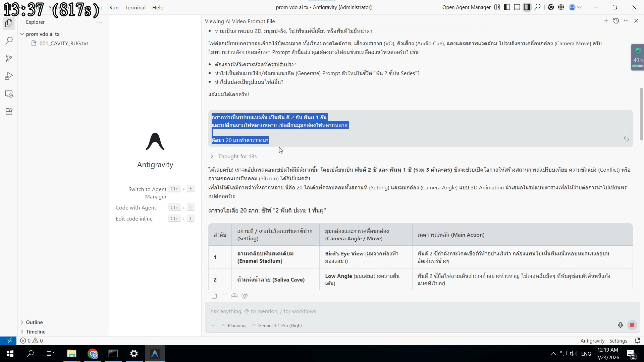The width and height of the screenshot is (644, 362).
Task: Open the Extensions view
Action: (9, 112)
